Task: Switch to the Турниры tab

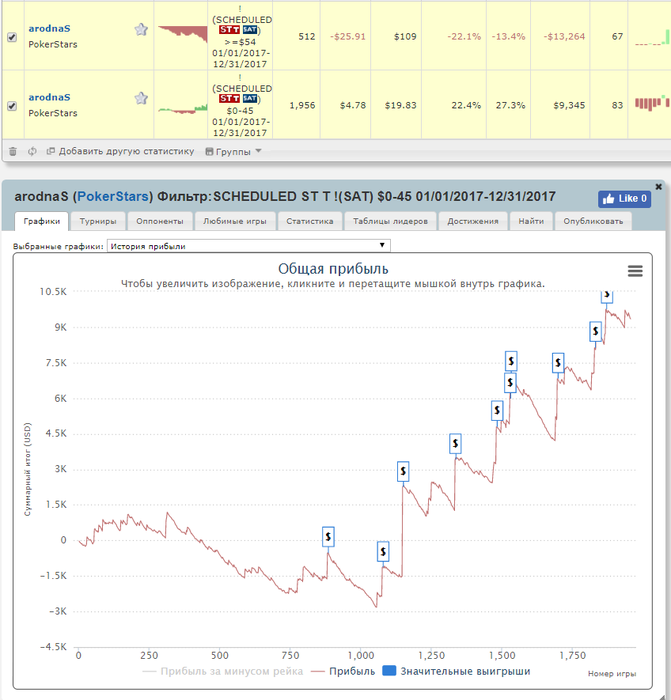Action: tap(98, 221)
